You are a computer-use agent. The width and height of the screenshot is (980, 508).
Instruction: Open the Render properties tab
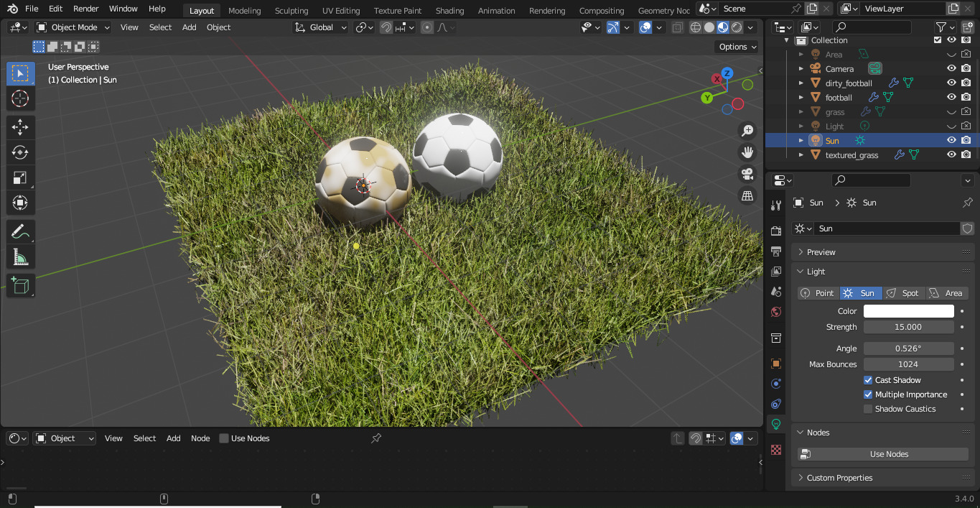[x=775, y=231]
